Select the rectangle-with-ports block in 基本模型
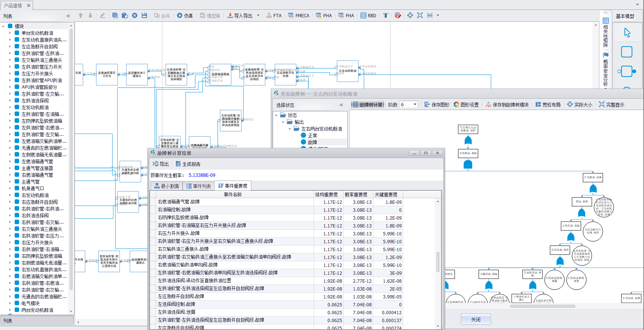 627,71
